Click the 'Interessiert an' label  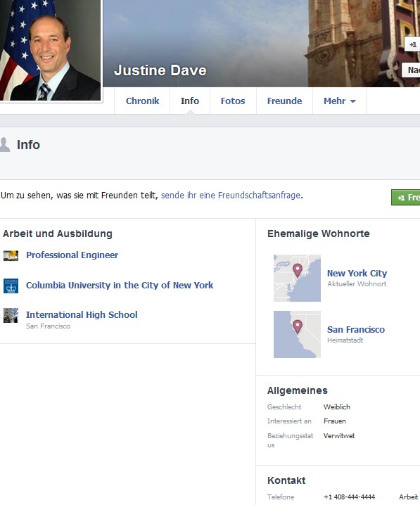click(x=289, y=421)
